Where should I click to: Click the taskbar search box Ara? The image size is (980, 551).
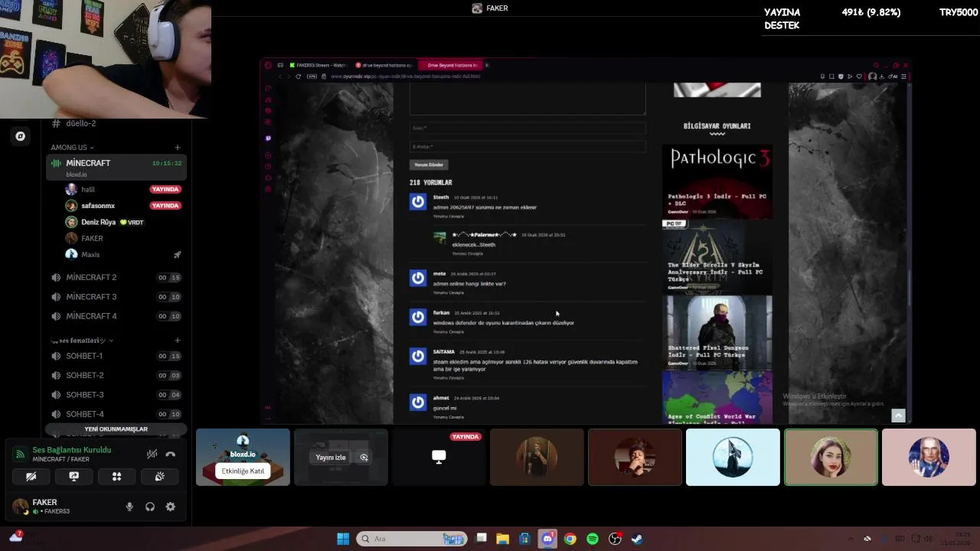tap(413, 539)
